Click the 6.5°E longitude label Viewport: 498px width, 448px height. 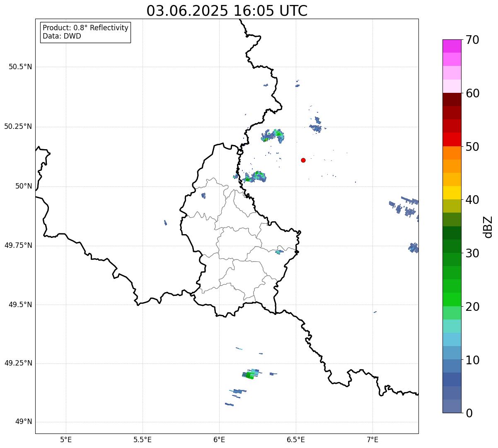[296, 439]
